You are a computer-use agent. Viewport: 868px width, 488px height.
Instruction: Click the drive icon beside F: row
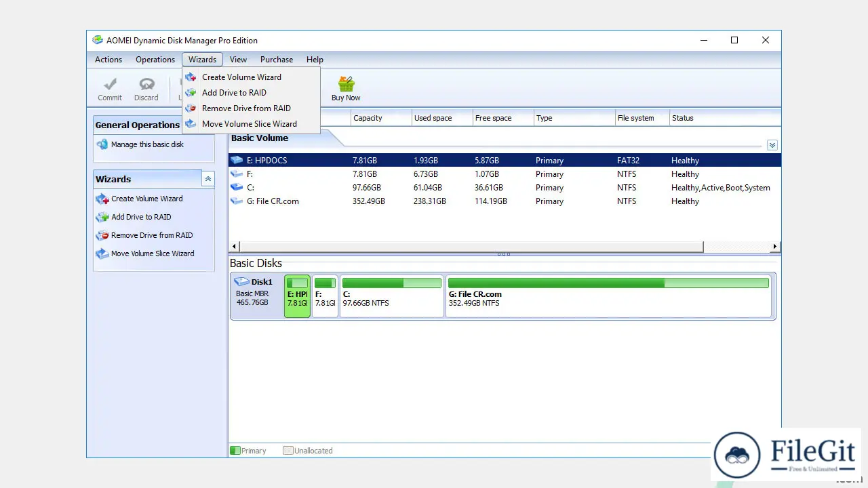237,174
